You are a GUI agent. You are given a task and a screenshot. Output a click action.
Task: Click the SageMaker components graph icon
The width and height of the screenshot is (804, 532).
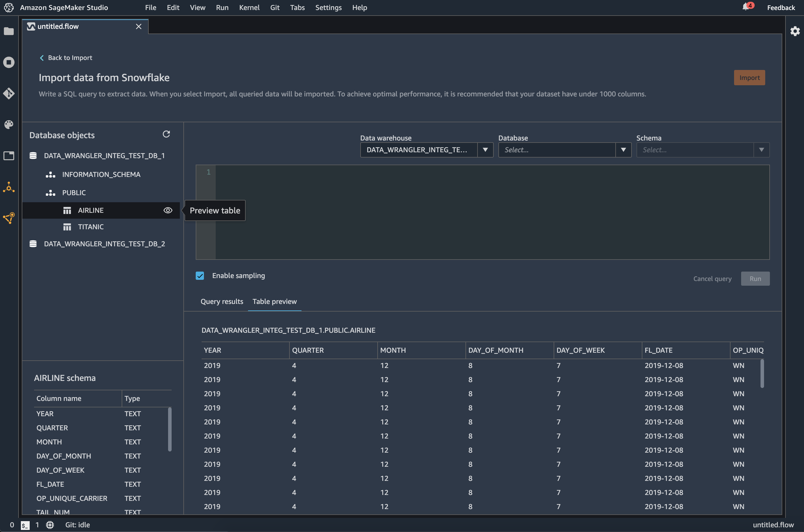pyautogui.click(x=9, y=218)
